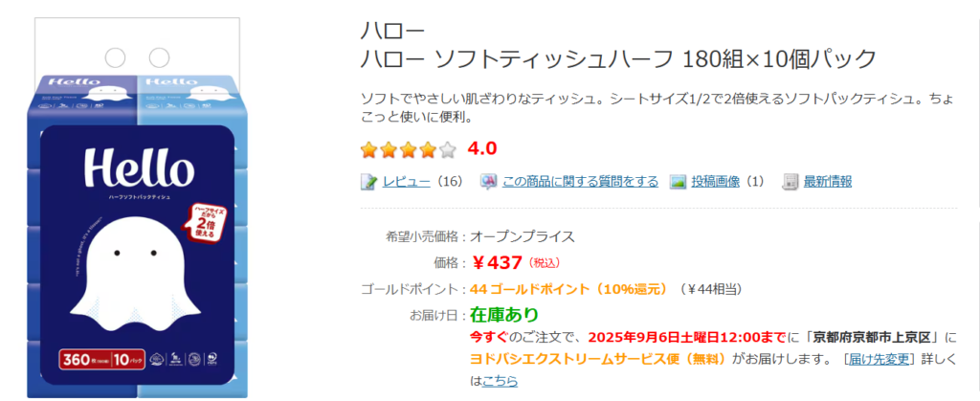Click the latest information document icon
This screenshot has width=980, height=401.
[x=791, y=182]
